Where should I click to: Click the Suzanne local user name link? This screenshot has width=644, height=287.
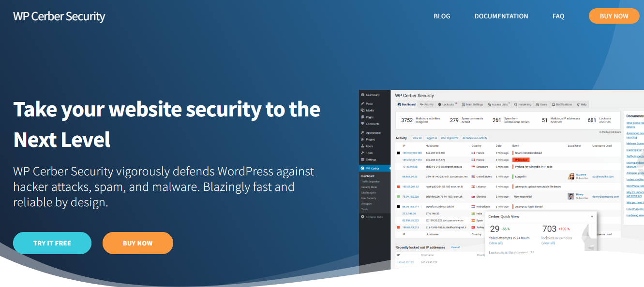point(581,174)
